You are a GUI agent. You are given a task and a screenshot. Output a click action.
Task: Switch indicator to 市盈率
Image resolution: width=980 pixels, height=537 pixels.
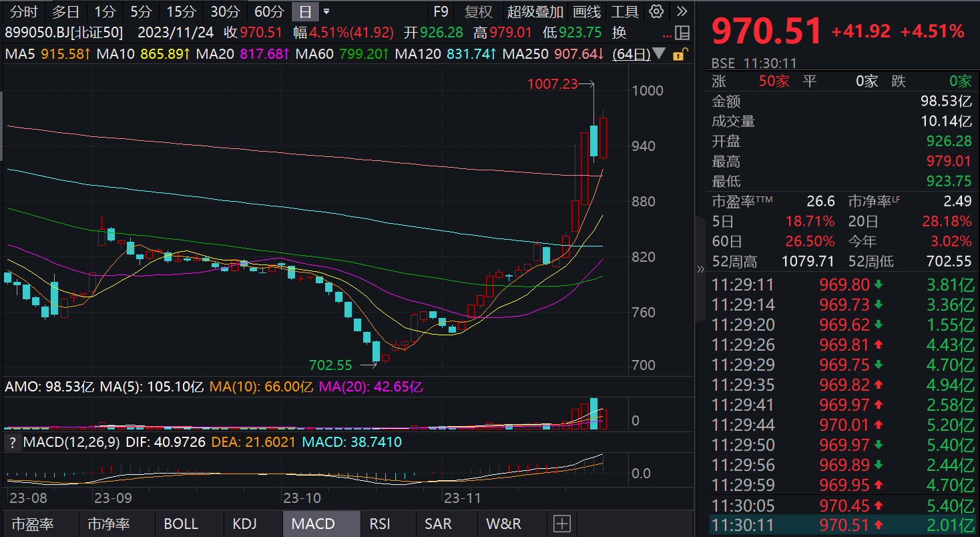pyautogui.click(x=33, y=524)
